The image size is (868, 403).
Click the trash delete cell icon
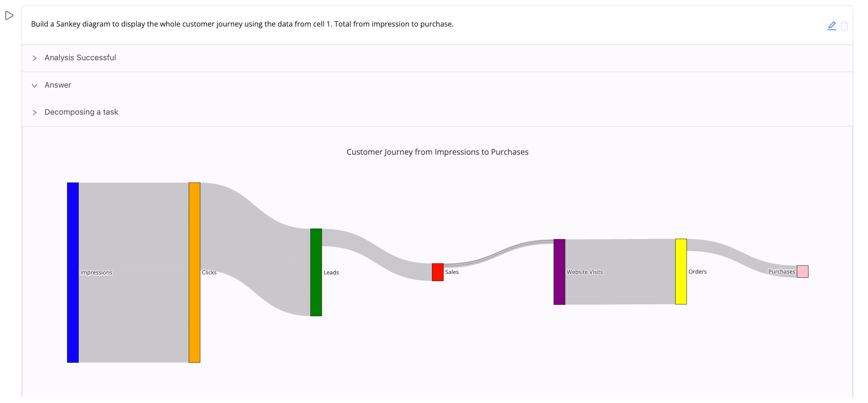point(844,26)
